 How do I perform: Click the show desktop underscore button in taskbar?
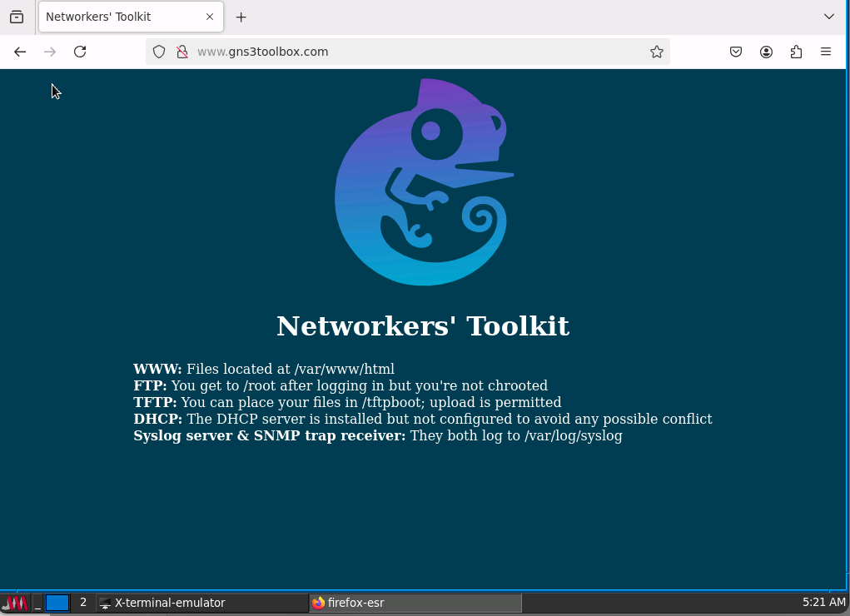coord(37,603)
